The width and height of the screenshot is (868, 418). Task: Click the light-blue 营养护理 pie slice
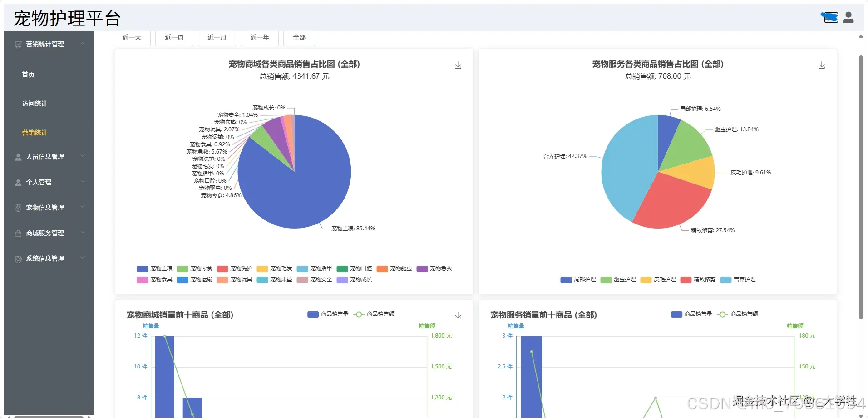[629, 168]
